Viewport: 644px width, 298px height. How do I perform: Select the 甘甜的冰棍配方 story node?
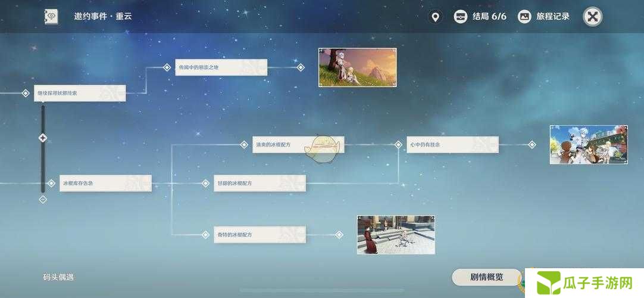point(260,184)
